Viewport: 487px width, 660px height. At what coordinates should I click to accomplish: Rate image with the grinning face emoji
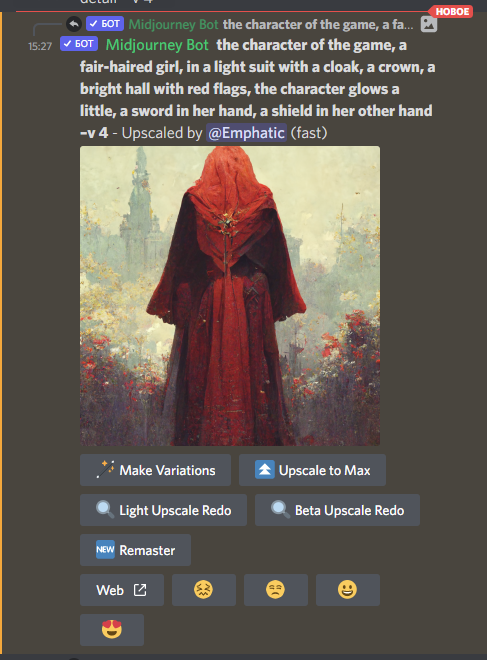348,590
